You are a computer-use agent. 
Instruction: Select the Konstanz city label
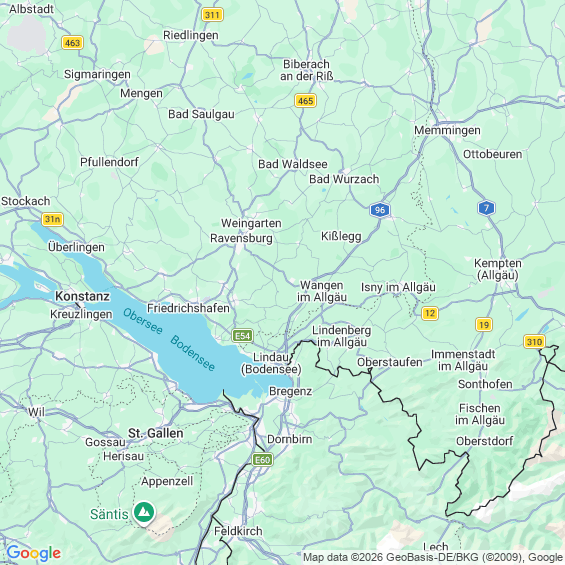82,296
